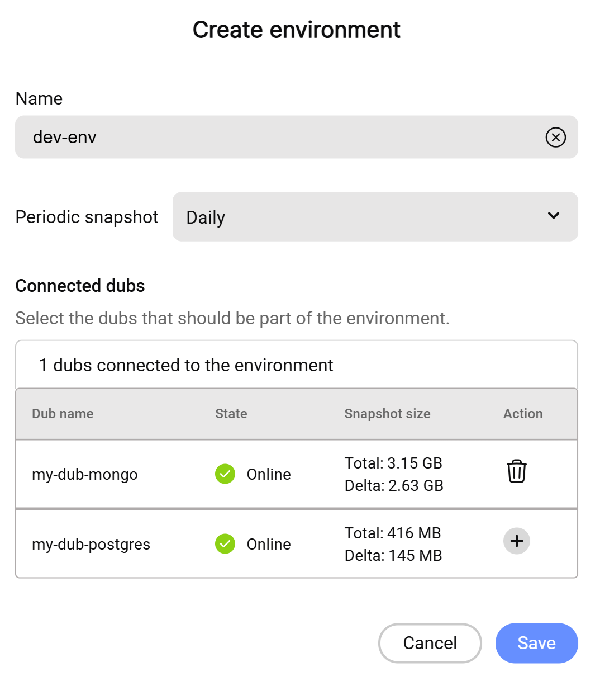Click the Periodic snapshot label

pyautogui.click(x=87, y=217)
